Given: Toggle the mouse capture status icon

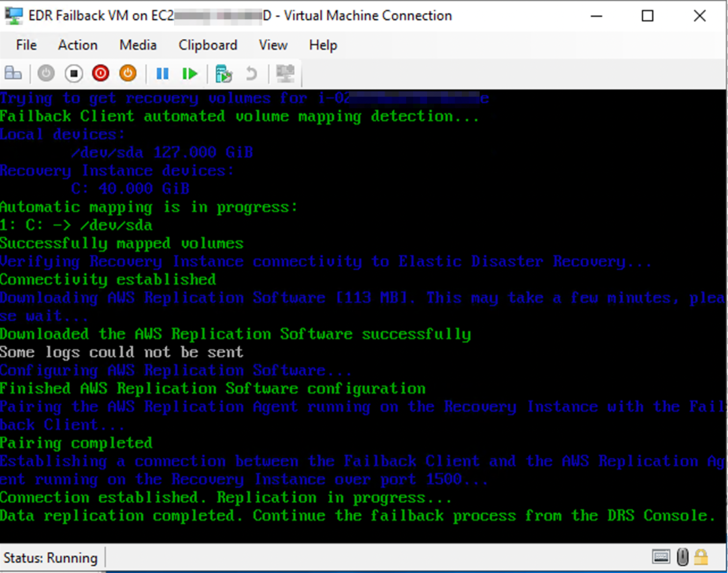Looking at the screenshot, I should coord(683,557).
